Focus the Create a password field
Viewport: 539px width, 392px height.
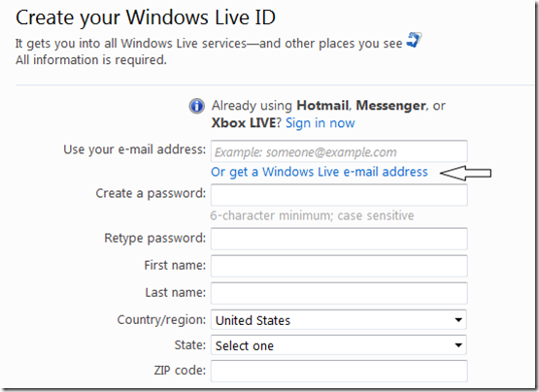(x=339, y=195)
